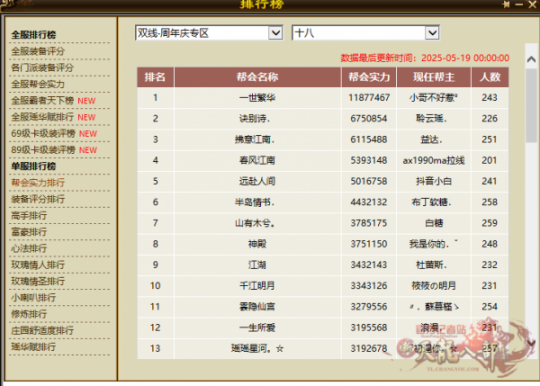This screenshot has width=540, height=386.
Task: Click the pin icon in the title bar
Action: tap(506, 4)
